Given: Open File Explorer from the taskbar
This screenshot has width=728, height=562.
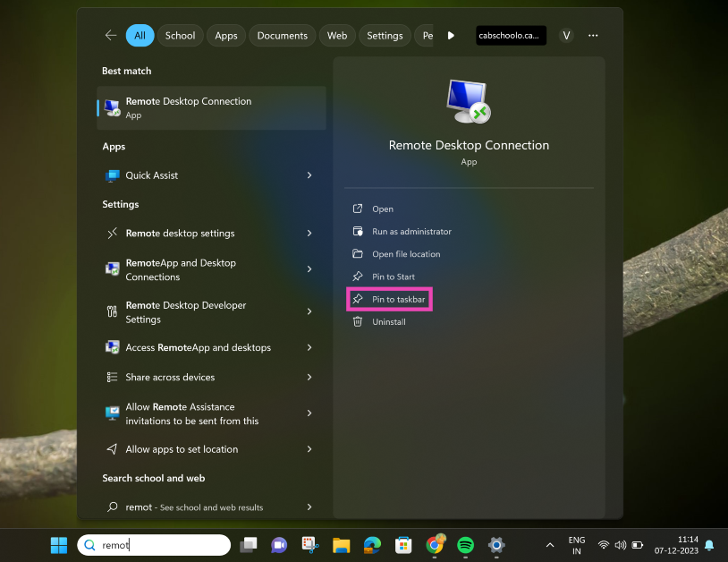Looking at the screenshot, I should (341, 545).
